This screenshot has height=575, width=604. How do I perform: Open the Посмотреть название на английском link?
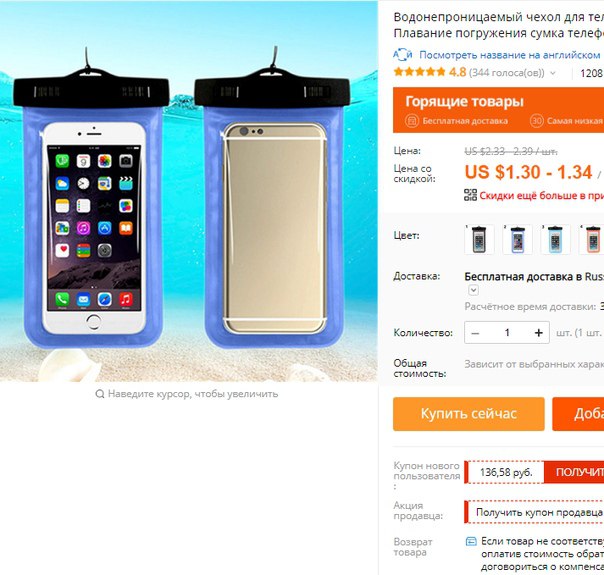pos(510,55)
